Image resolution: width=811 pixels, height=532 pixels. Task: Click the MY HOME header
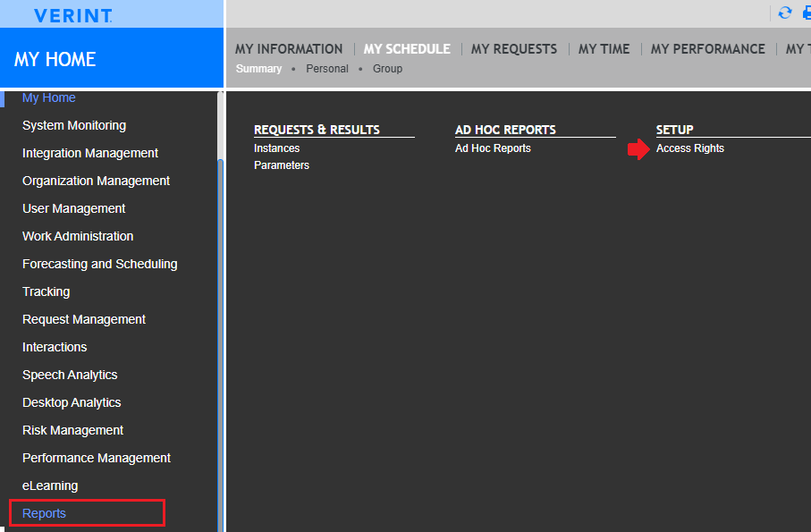coord(55,59)
